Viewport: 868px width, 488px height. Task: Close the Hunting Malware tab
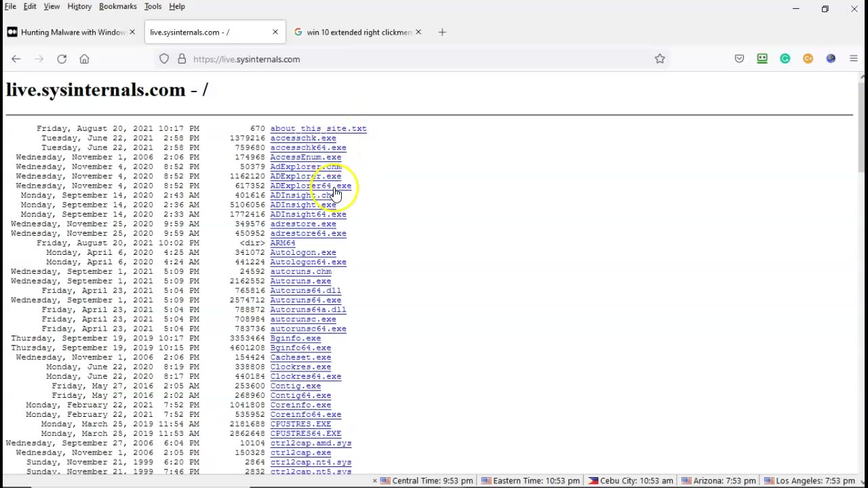pos(132,32)
